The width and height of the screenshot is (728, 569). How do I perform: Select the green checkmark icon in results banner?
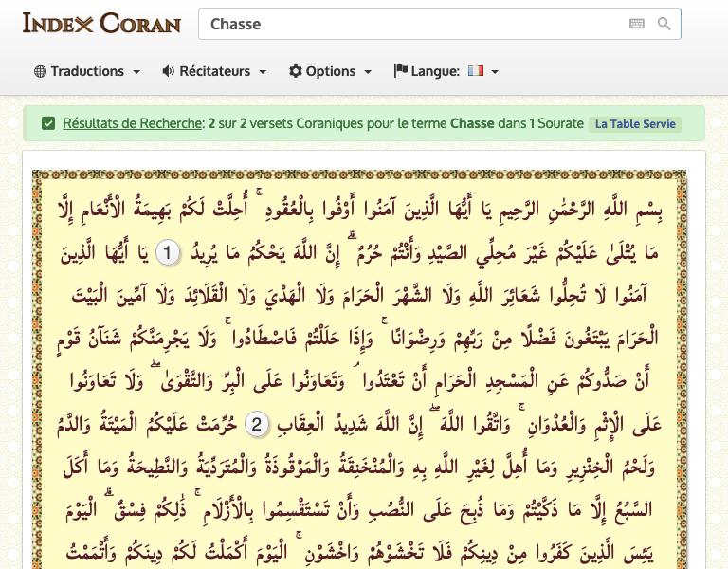point(48,123)
